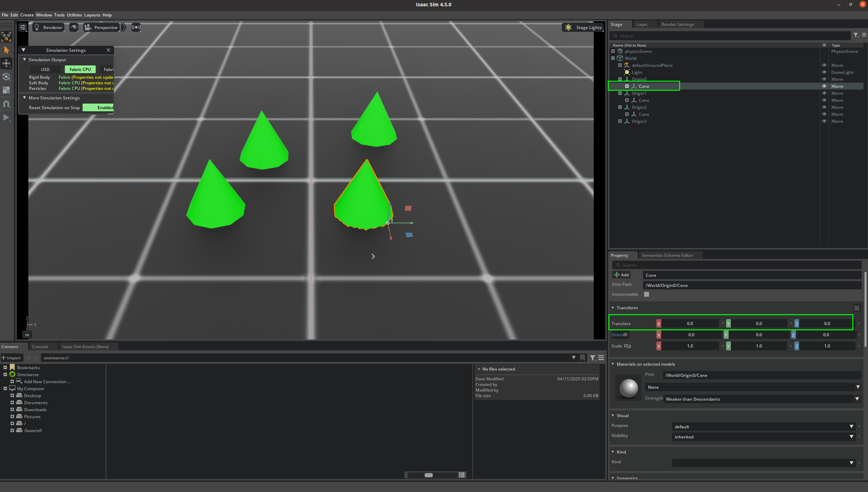This screenshot has height=492, width=868.
Task: Open Stage panel filter icon
Action: [855, 35]
